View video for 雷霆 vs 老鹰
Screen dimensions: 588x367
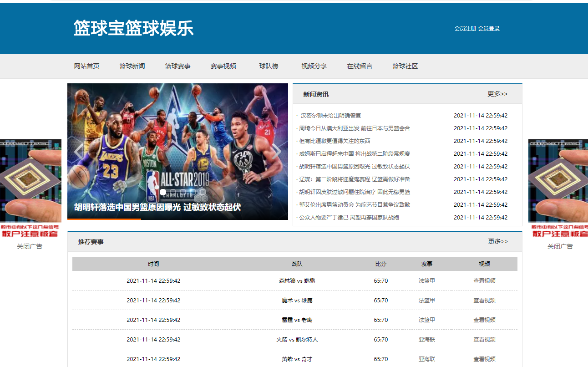tap(484, 320)
